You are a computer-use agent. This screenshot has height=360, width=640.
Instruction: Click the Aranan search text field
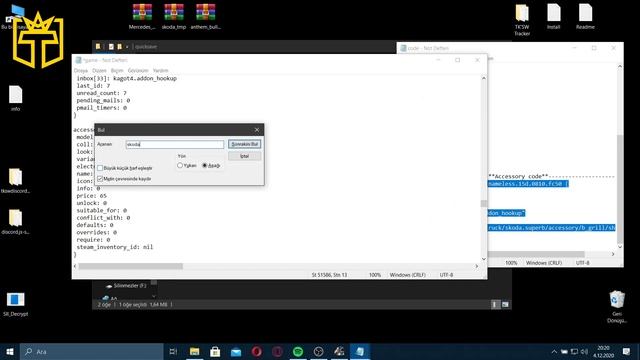175,144
